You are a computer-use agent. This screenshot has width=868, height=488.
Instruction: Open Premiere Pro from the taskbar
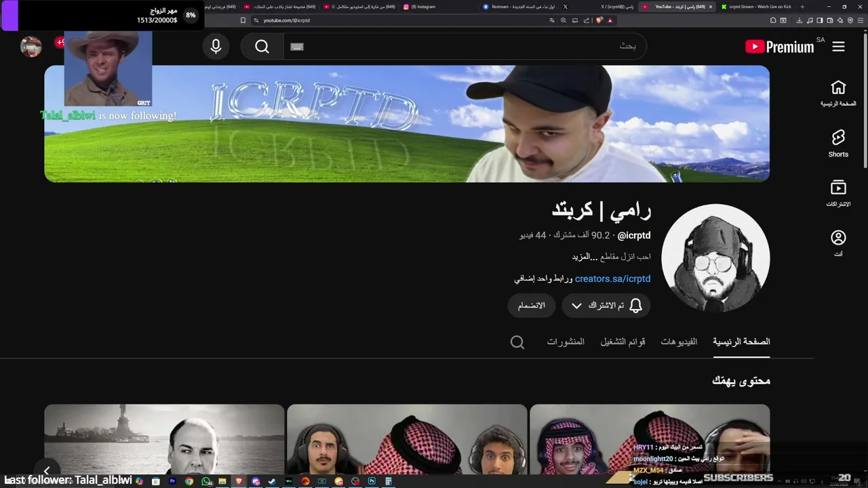click(x=172, y=481)
